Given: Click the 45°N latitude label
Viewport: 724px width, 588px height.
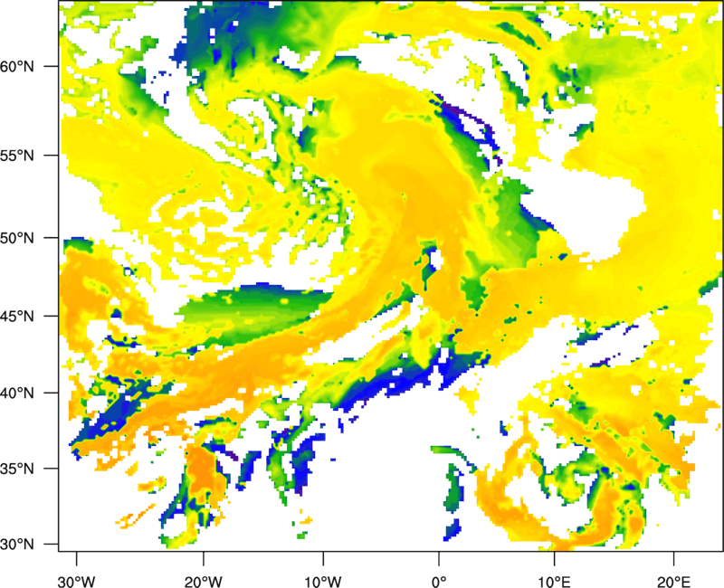Looking at the screenshot, I should tap(17, 317).
